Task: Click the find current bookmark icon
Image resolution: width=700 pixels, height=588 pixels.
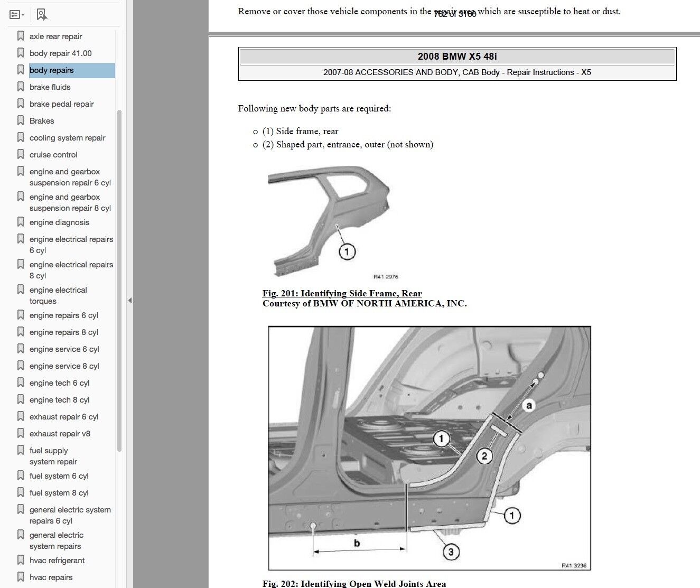Action: (x=42, y=14)
